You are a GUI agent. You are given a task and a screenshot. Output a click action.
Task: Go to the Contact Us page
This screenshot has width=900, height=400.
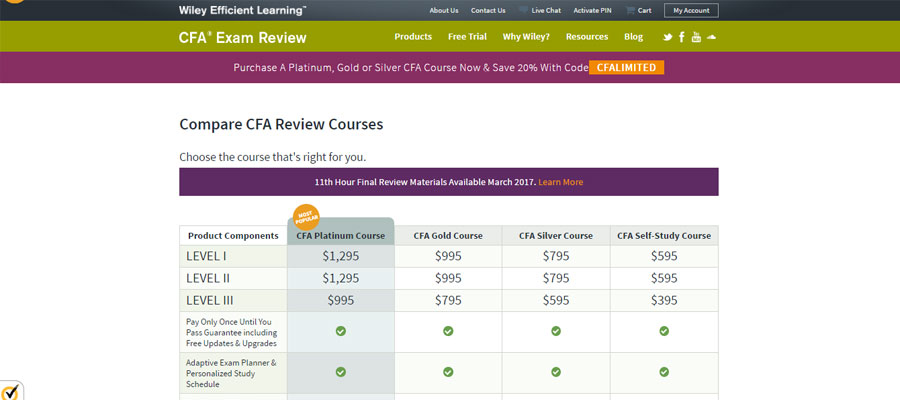488,10
